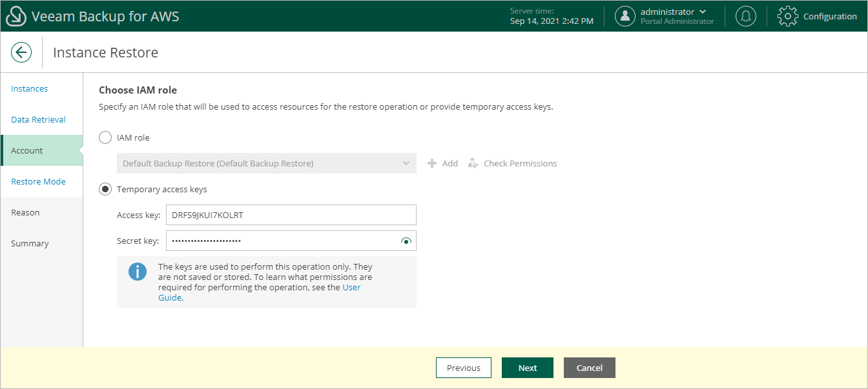Click the Next button
This screenshot has height=389, width=868.
[527, 368]
